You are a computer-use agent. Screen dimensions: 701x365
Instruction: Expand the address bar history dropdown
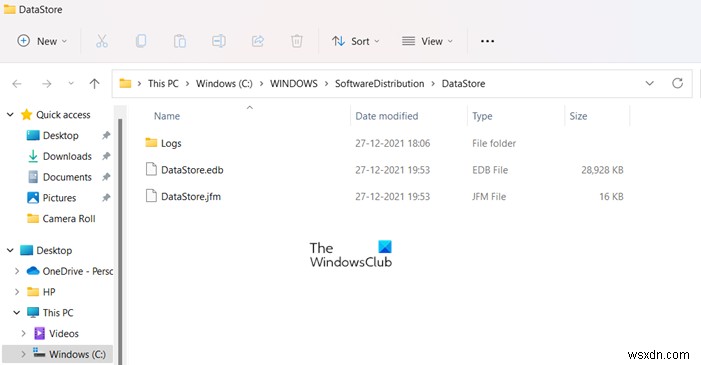[x=650, y=83]
